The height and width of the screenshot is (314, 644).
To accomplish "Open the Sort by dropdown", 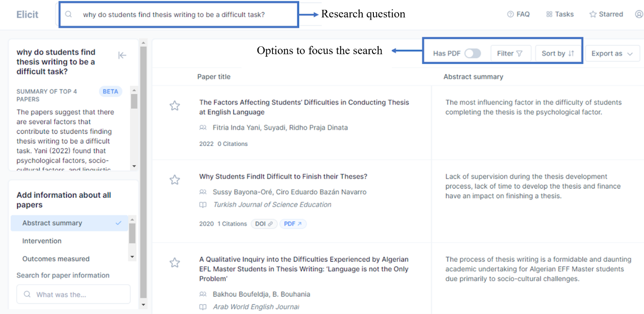I will [x=558, y=53].
